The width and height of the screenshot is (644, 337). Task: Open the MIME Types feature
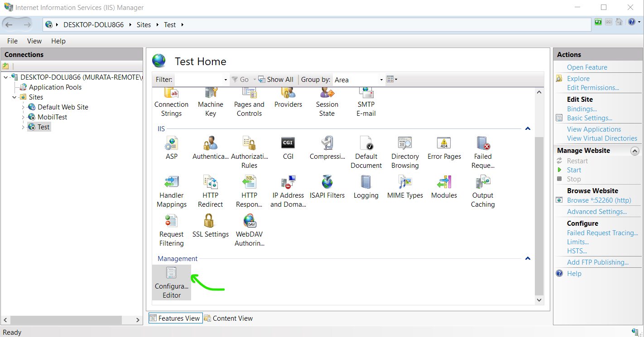[x=405, y=187]
